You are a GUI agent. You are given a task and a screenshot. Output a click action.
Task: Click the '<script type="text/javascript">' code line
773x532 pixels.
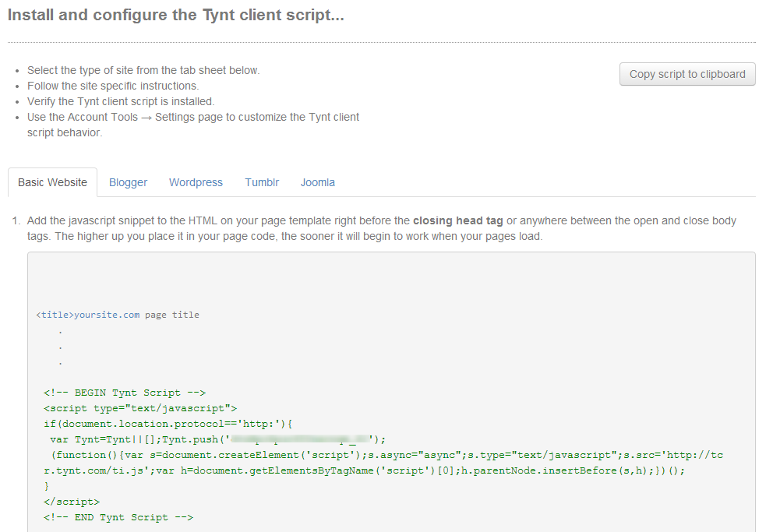(x=140, y=408)
